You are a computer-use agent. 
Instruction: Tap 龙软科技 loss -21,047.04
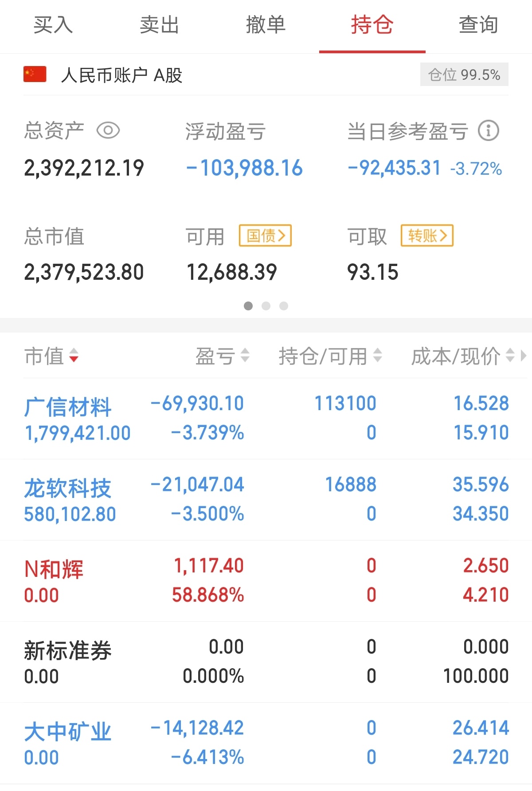point(197,485)
